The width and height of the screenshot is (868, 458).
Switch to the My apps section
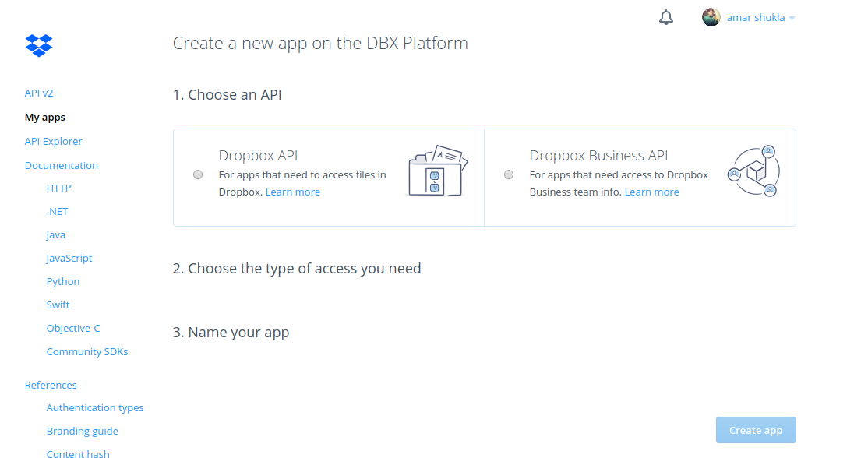(x=44, y=117)
